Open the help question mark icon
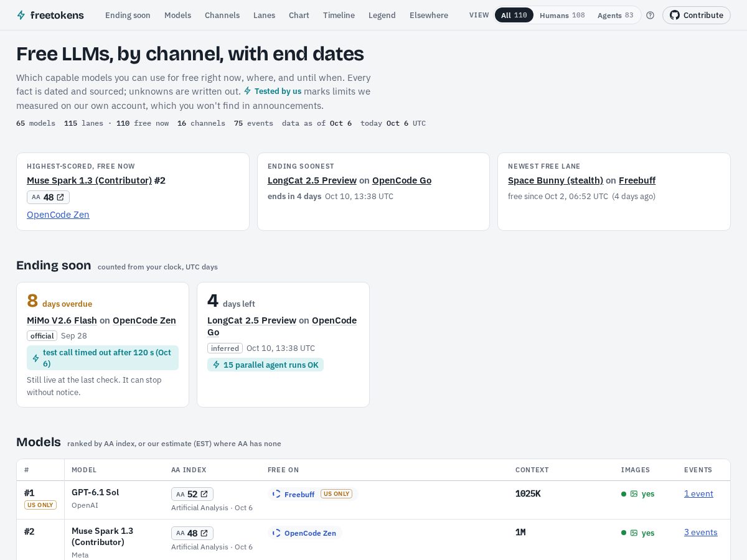The width and height of the screenshot is (747, 560). click(x=651, y=15)
